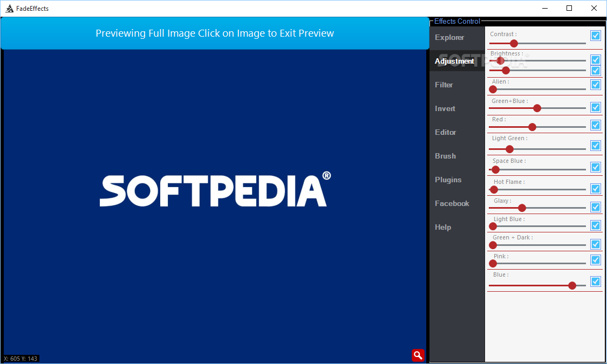Open the Help section
Viewport: 607px width, 364px height.
pos(443,228)
